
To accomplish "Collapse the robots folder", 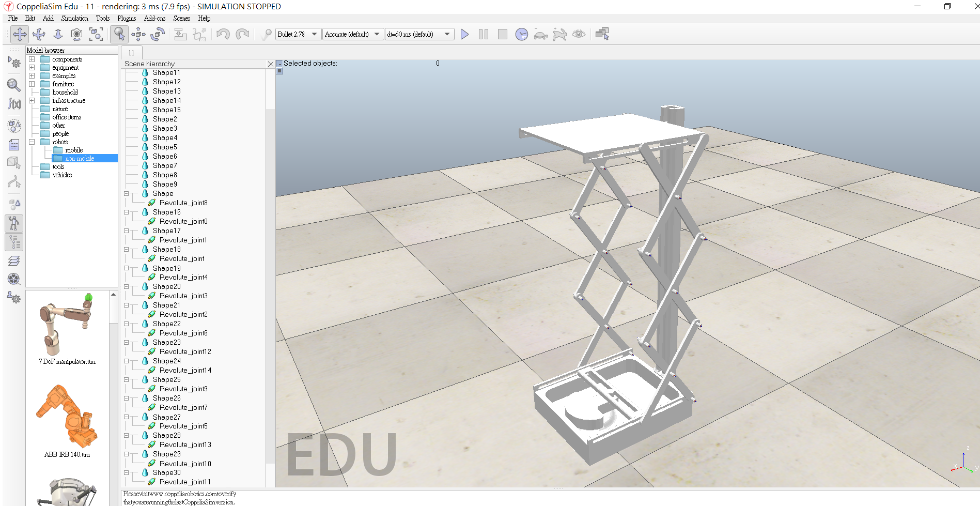I will click(32, 142).
